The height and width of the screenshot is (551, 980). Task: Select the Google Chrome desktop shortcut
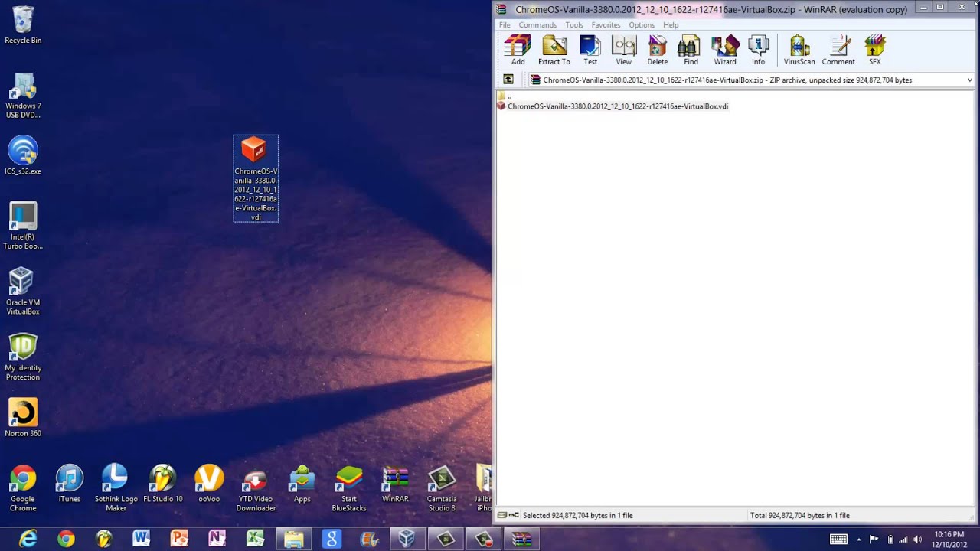coord(23,488)
